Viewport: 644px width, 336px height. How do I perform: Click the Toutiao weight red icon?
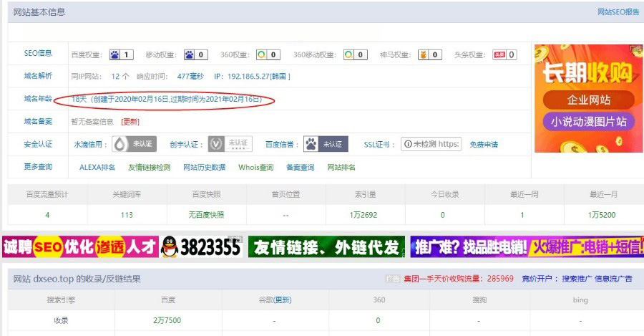click(x=499, y=54)
